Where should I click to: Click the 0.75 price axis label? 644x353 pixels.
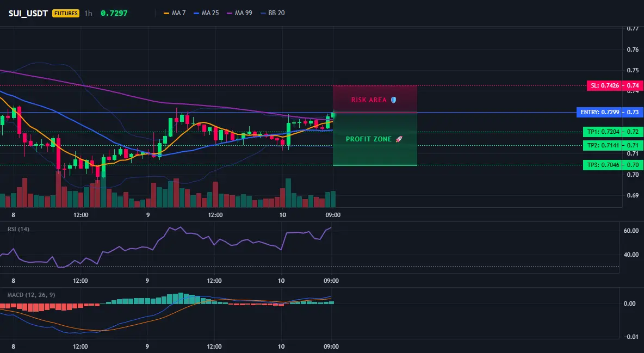coord(633,70)
